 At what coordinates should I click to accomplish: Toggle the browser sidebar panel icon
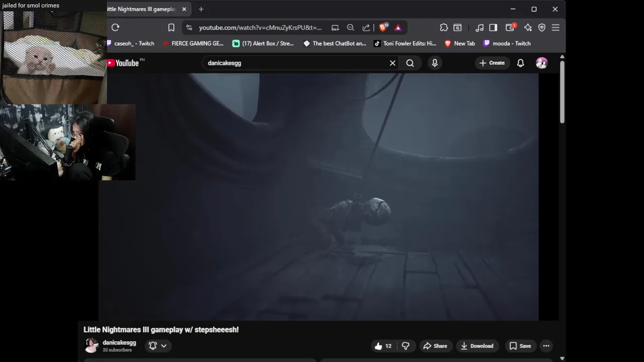click(x=493, y=28)
